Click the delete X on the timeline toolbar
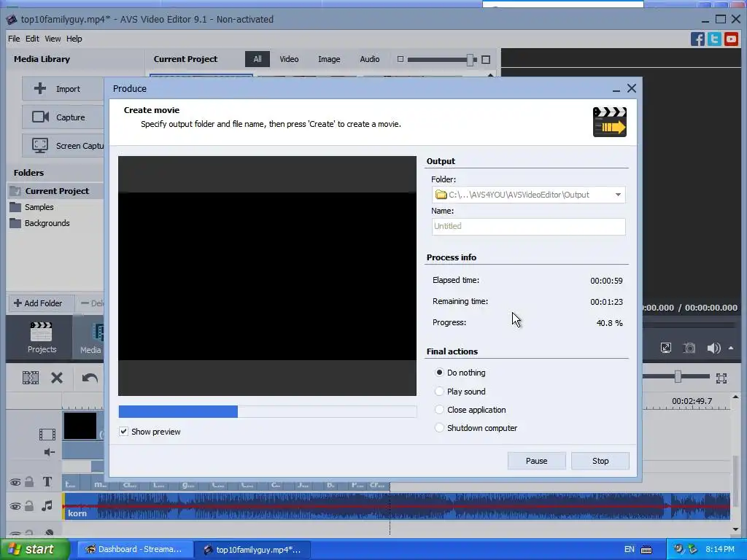 [57, 378]
